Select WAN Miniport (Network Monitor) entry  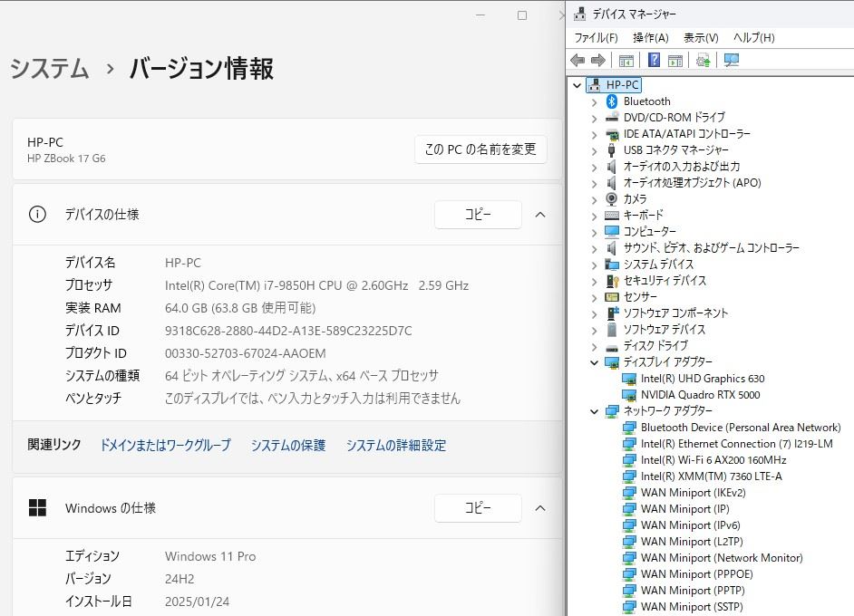point(722,558)
